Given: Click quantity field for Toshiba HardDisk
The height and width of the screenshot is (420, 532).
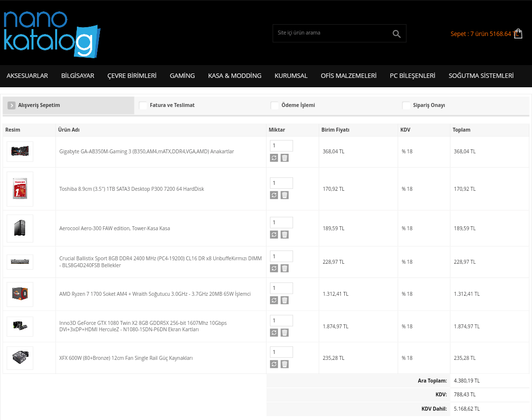Looking at the screenshot, I should click(281, 183).
